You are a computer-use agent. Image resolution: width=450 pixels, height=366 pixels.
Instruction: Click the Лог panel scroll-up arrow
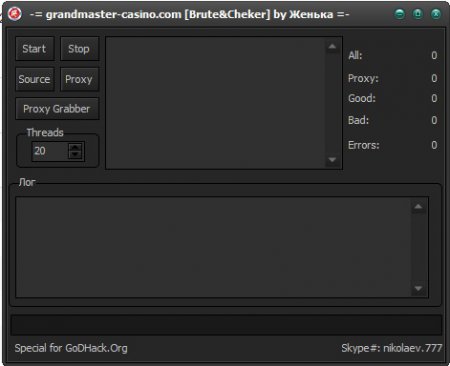pyautogui.click(x=418, y=207)
